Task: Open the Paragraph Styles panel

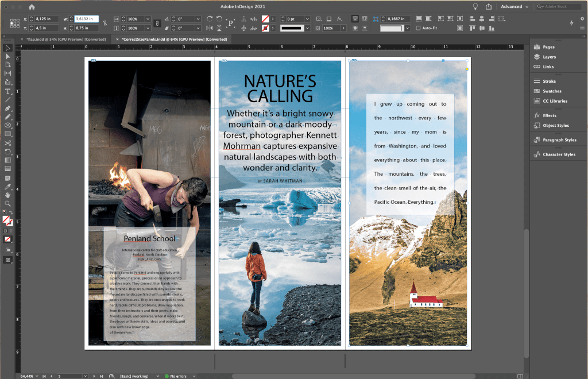Action: click(560, 140)
